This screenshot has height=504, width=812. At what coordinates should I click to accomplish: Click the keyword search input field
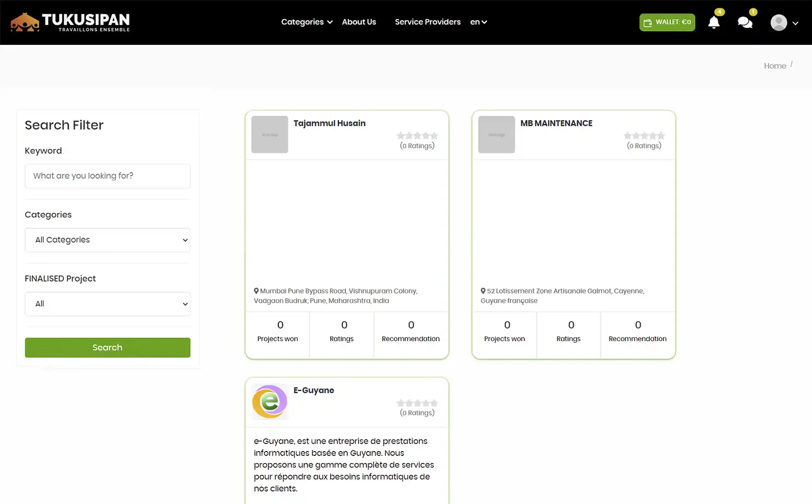(107, 176)
